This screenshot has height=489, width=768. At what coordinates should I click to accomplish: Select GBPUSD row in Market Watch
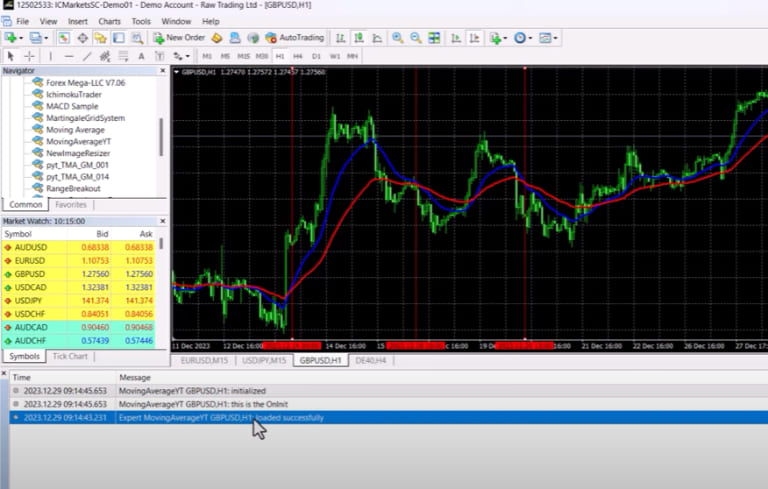coord(30,273)
